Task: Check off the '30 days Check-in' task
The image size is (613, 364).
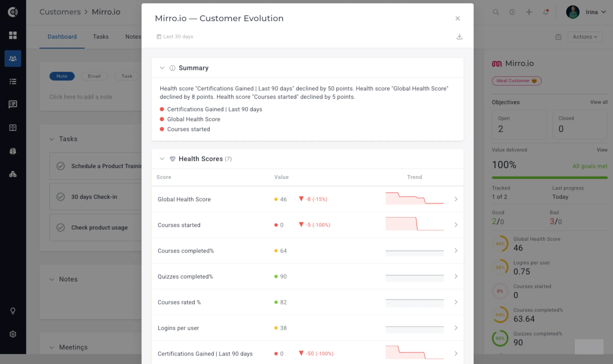Action: click(x=60, y=197)
